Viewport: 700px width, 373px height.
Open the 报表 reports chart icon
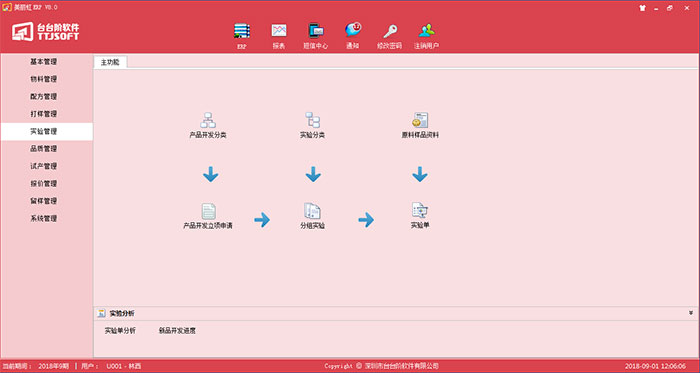click(x=279, y=30)
